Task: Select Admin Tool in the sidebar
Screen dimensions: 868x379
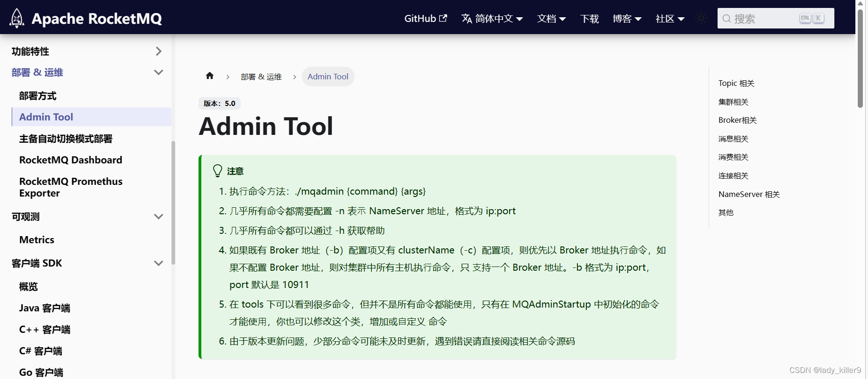Action: [x=92, y=117]
